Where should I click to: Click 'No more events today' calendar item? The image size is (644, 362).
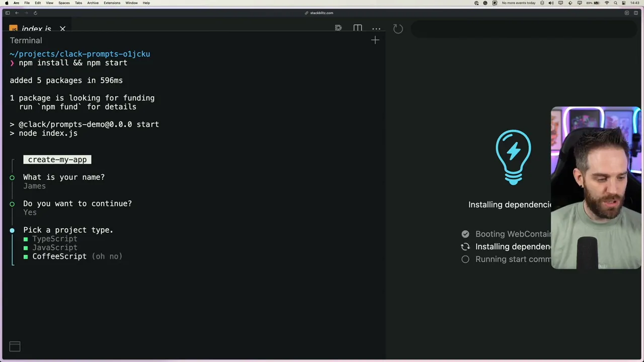(x=518, y=3)
